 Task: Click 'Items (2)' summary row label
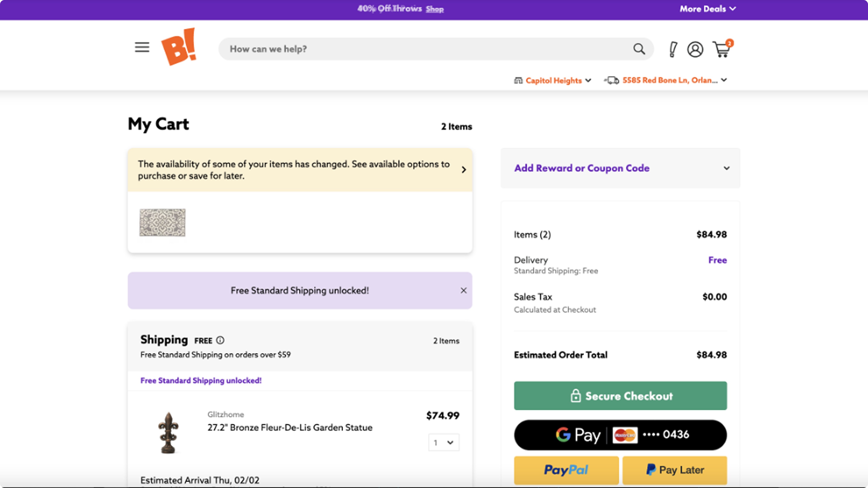point(532,235)
